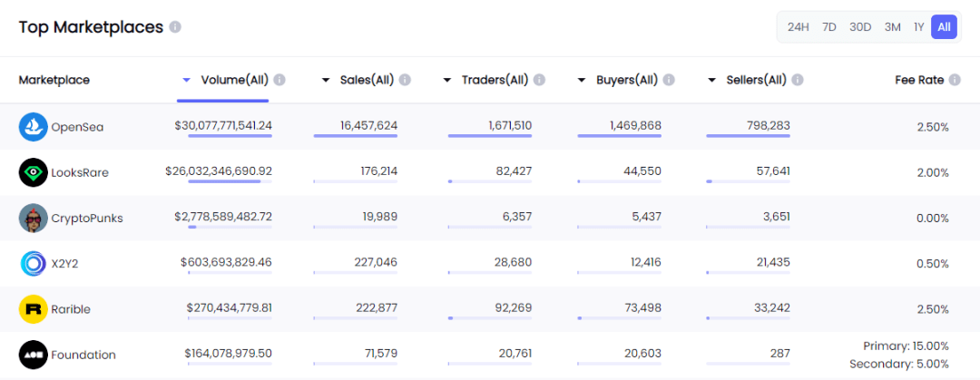Sort table by Traders(All) column arrow
This screenshot has height=380, width=980.
447,80
